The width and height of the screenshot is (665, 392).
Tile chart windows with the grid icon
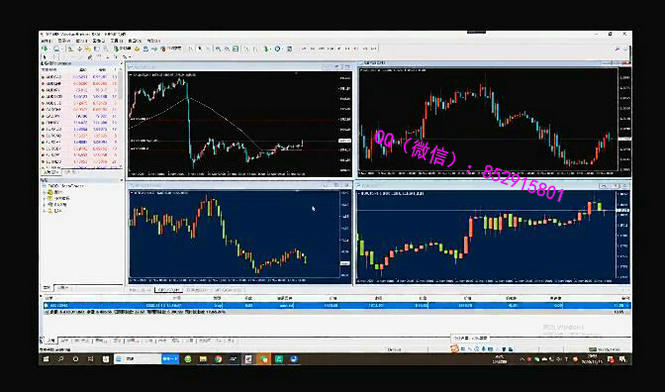pos(235,49)
